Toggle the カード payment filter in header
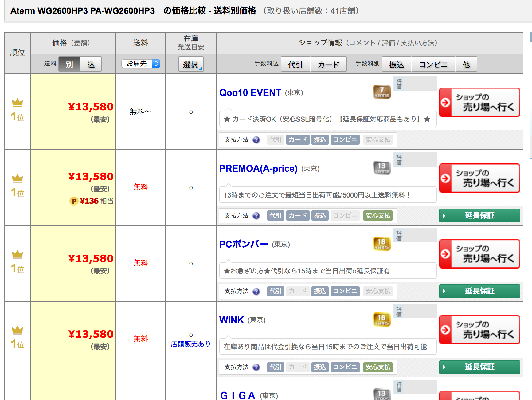Viewport: 532px width, 400px height. (x=328, y=64)
